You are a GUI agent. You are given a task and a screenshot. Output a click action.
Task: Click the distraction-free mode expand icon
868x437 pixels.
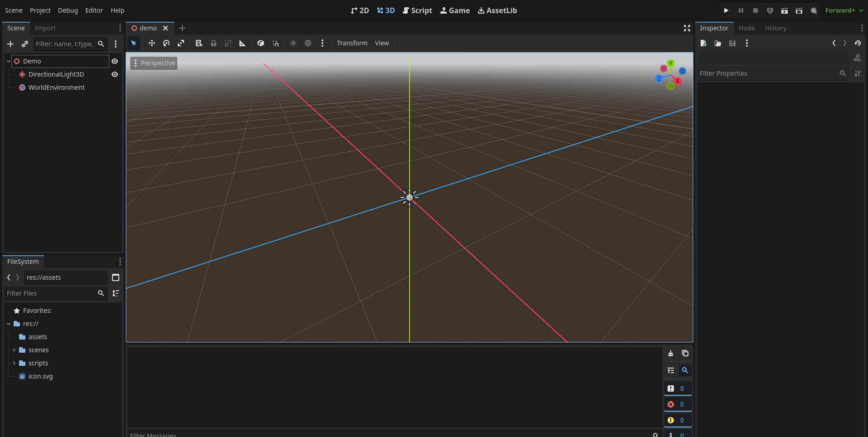point(687,28)
